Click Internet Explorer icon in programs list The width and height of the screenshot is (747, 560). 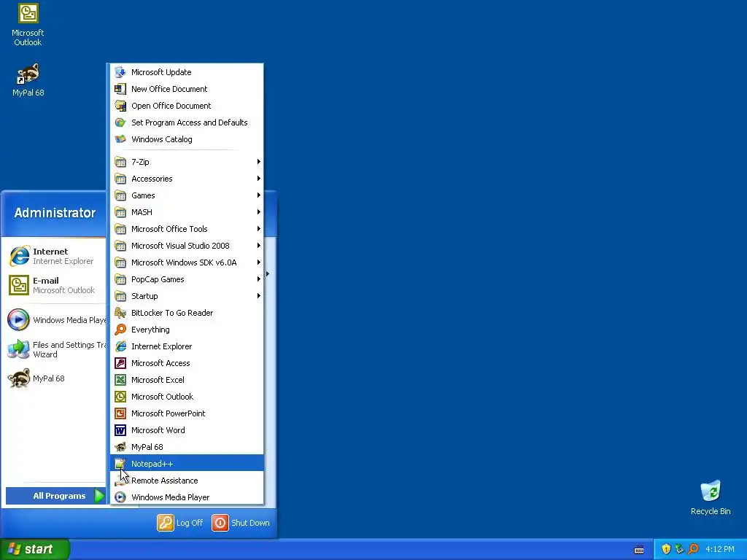click(x=120, y=346)
